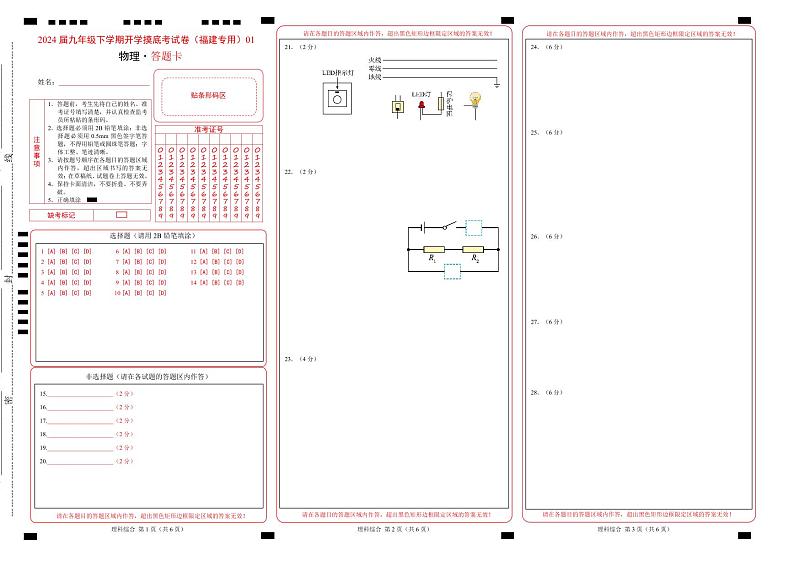
Task: Click the 非选择题 section heading
Action: click(x=147, y=377)
